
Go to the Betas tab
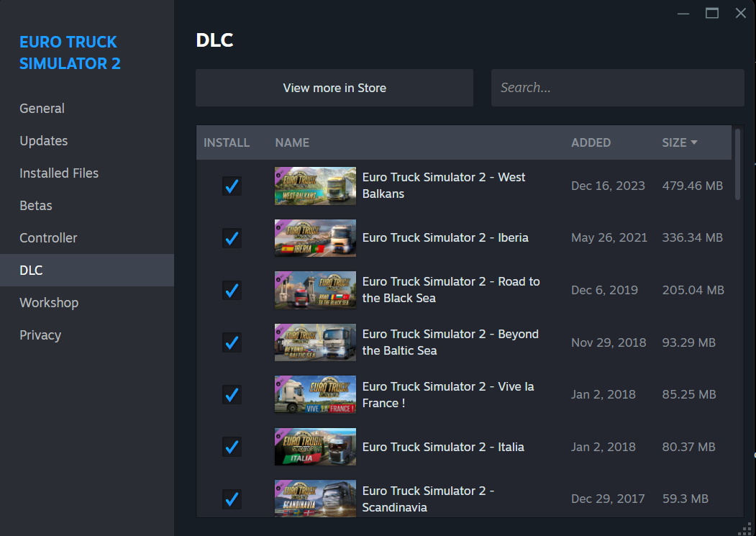pyautogui.click(x=87, y=205)
